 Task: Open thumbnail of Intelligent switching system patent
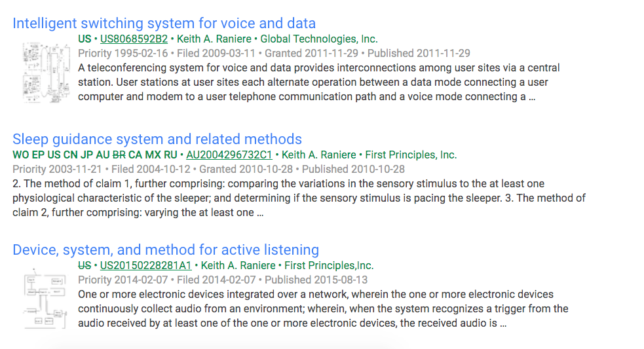(x=46, y=72)
